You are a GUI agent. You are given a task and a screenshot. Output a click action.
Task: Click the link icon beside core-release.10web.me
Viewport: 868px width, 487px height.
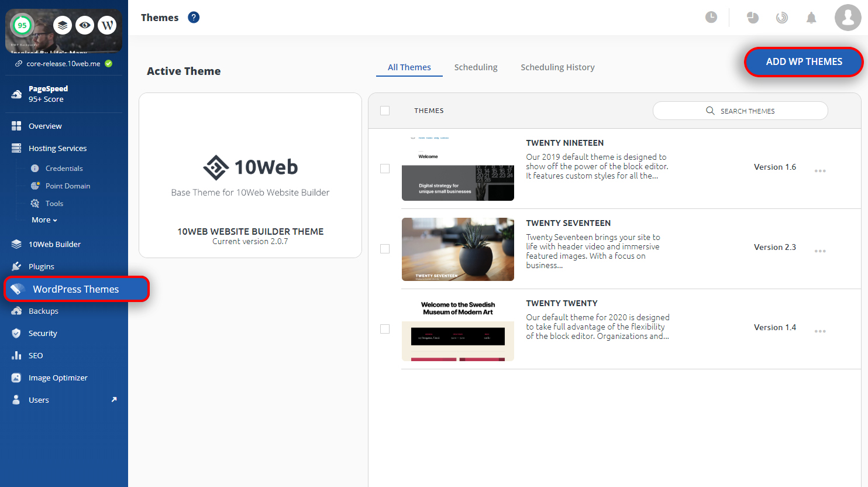pyautogui.click(x=19, y=64)
